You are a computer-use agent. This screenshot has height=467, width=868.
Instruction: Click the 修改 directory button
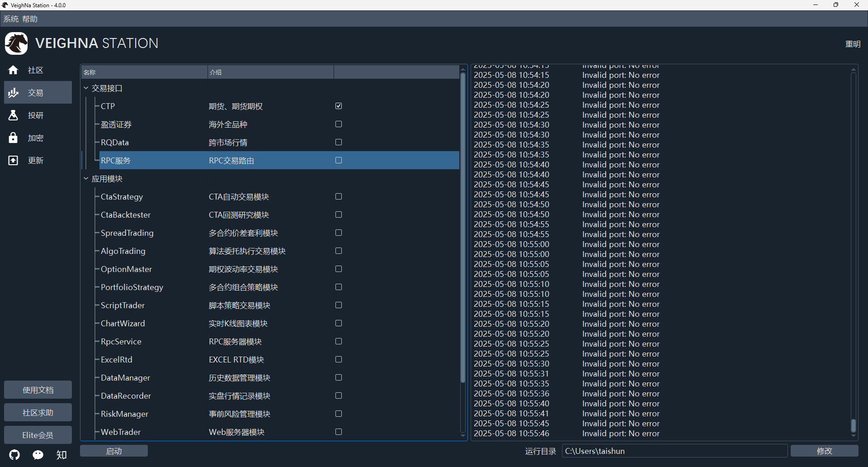pos(824,451)
